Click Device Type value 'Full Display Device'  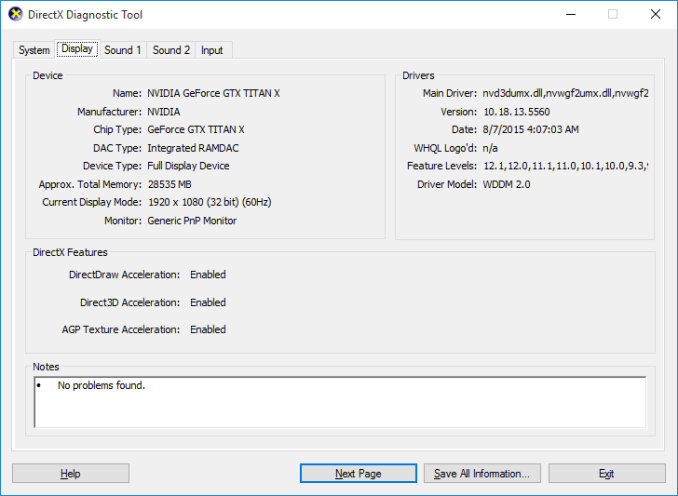pos(189,166)
